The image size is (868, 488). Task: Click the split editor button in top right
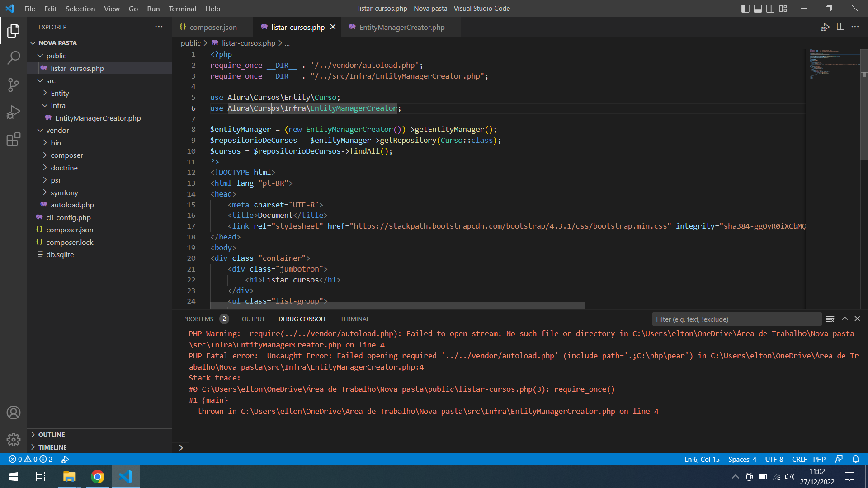840,27
